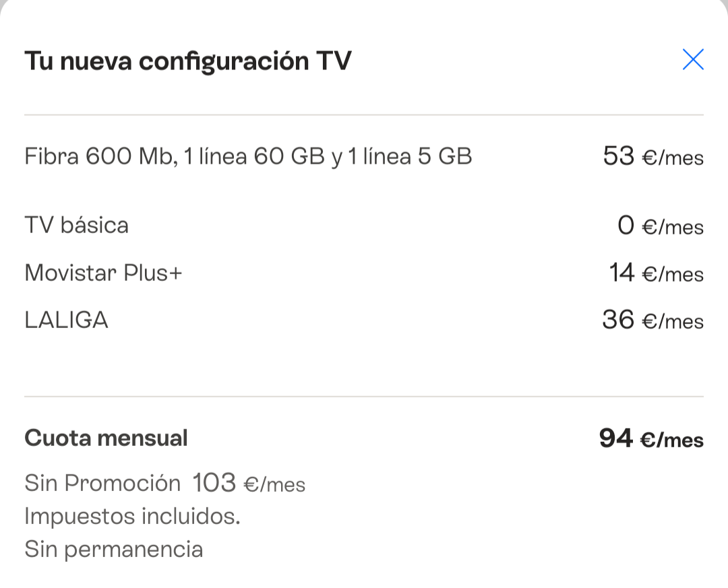Click the divider line above Cuota mensual
Screen dimensions: 728x588
click(364, 397)
